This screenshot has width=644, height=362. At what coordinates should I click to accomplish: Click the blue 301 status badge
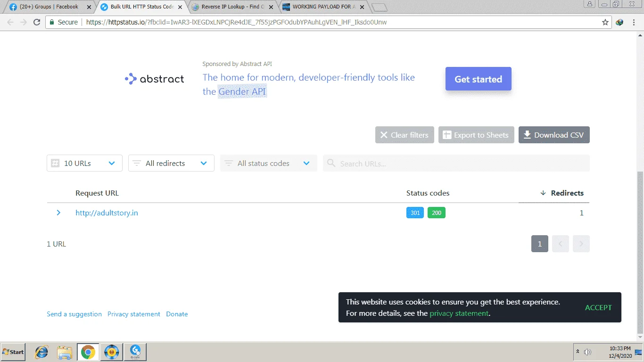coord(415,213)
